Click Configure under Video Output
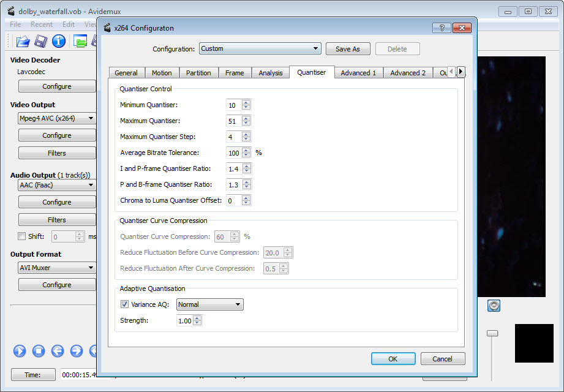The height and width of the screenshot is (392, 564). click(57, 135)
